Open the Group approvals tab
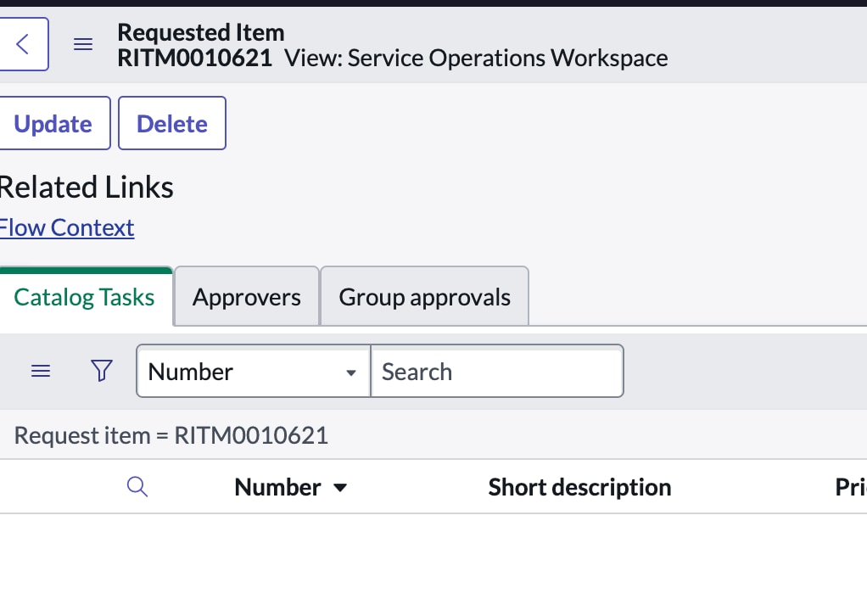The height and width of the screenshot is (616, 867). point(424,297)
